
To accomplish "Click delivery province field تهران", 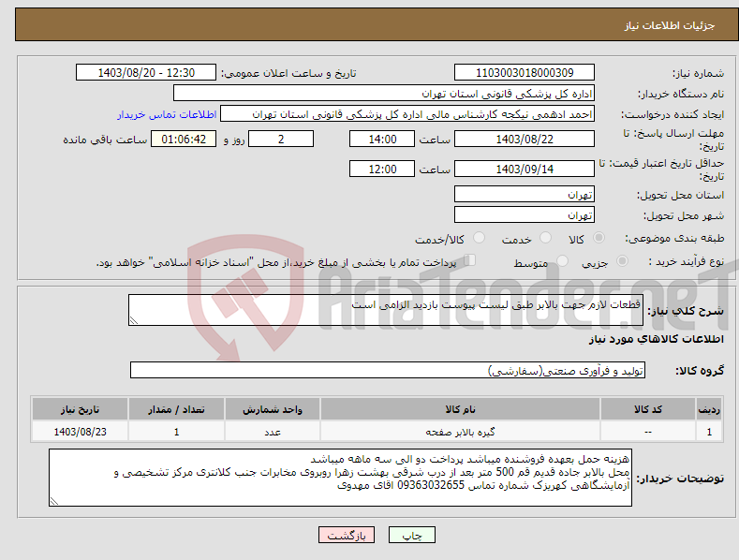I will [x=525, y=194].
